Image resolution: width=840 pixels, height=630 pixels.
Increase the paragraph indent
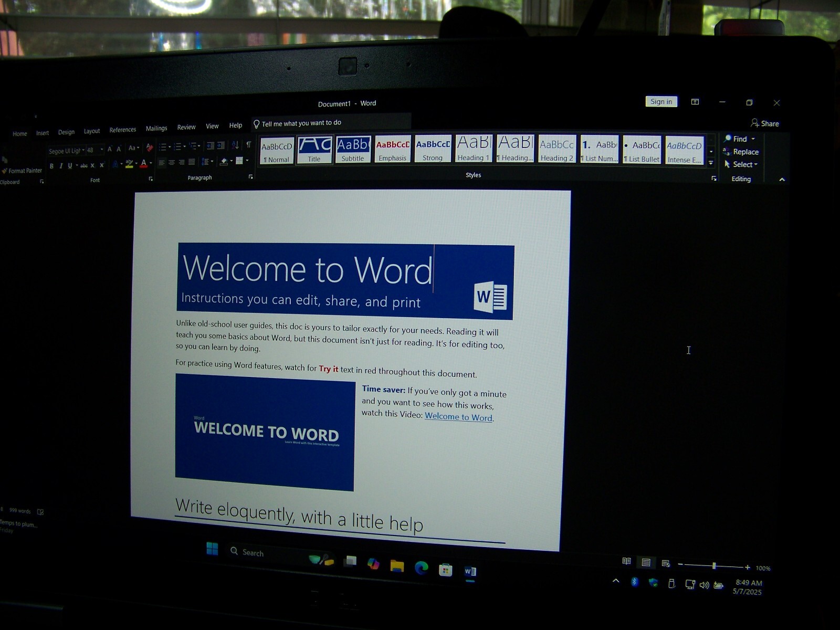coord(221,145)
